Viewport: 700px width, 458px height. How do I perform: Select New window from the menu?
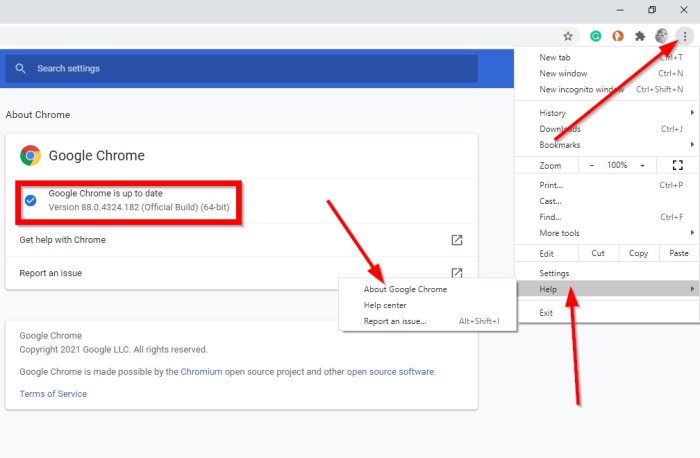pyautogui.click(x=607, y=73)
